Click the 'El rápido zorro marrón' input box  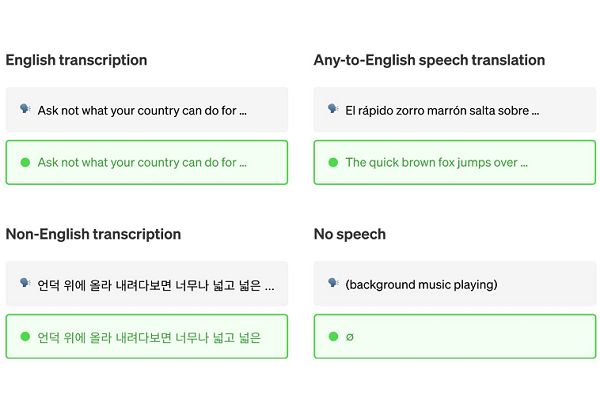(x=454, y=110)
